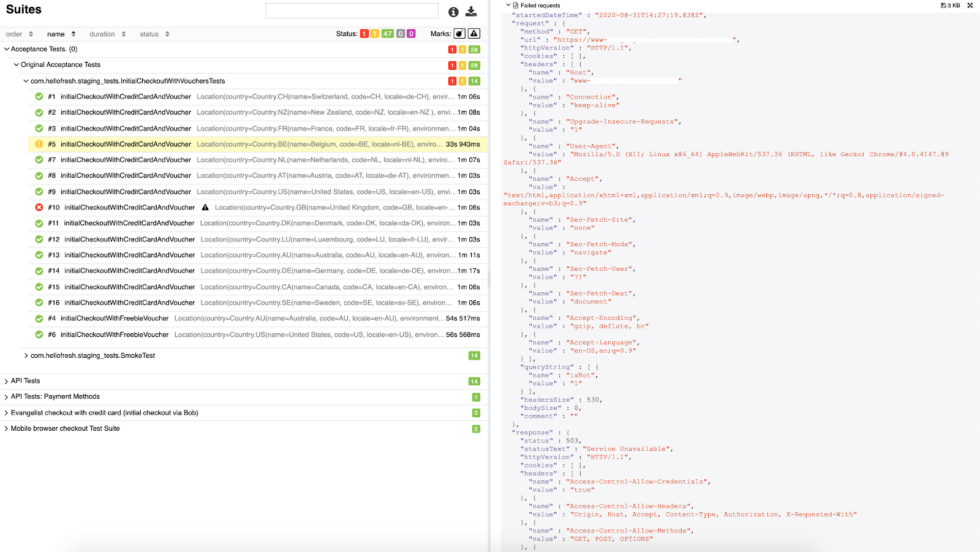Open test #13 for Australia credit card checkout
This screenshot has height=552, width=980.
[258, 255]
